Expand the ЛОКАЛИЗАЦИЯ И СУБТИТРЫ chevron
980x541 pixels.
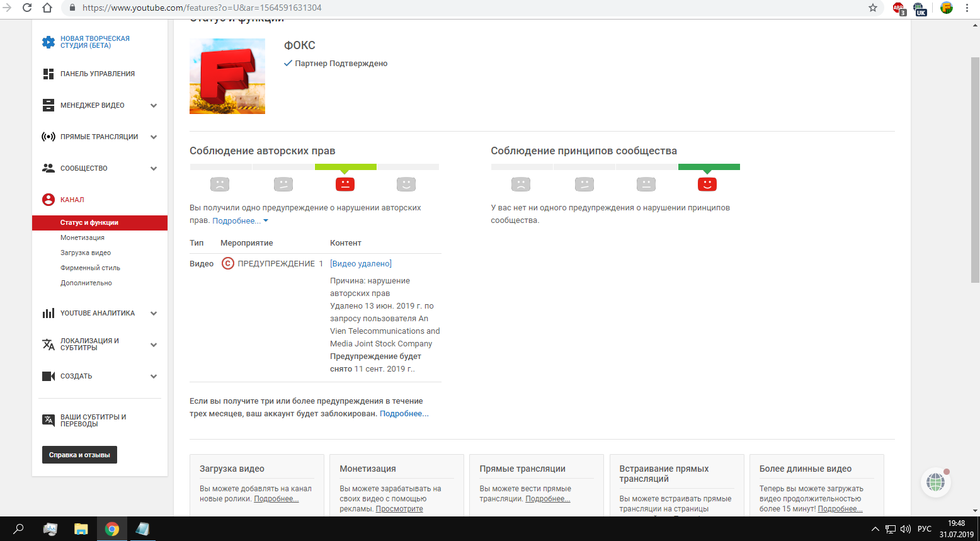click(x=154, y=345)
